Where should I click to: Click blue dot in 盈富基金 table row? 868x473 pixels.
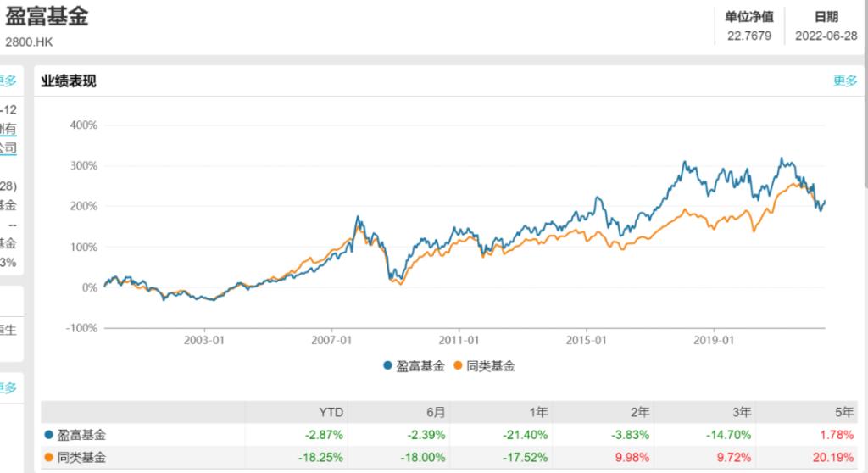pyautogui.click(x=47, y=435)
